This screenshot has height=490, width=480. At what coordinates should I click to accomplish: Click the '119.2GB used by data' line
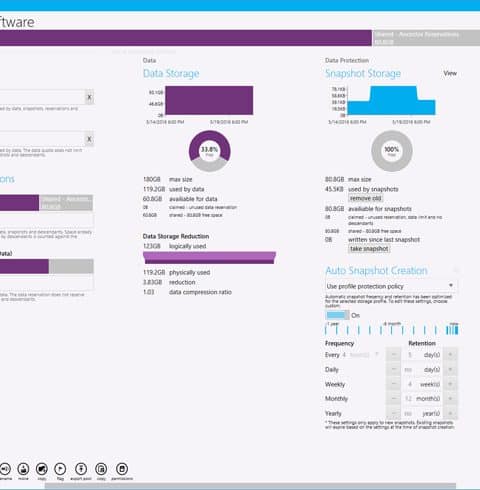(173, 189)
